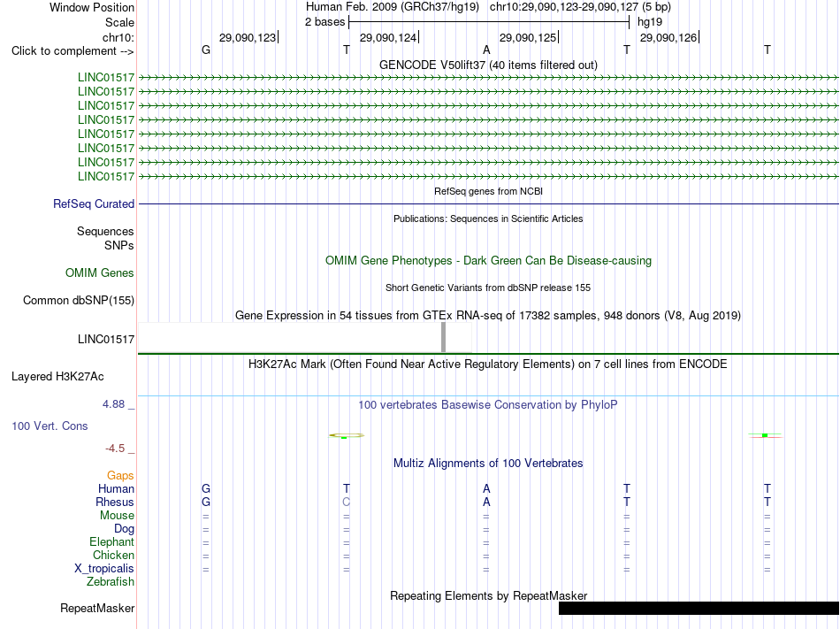Viewport: 840px width, 629px height.
Task: Click the yellow-green conservation mark under base 29,090,124
Action: point(346,435)
